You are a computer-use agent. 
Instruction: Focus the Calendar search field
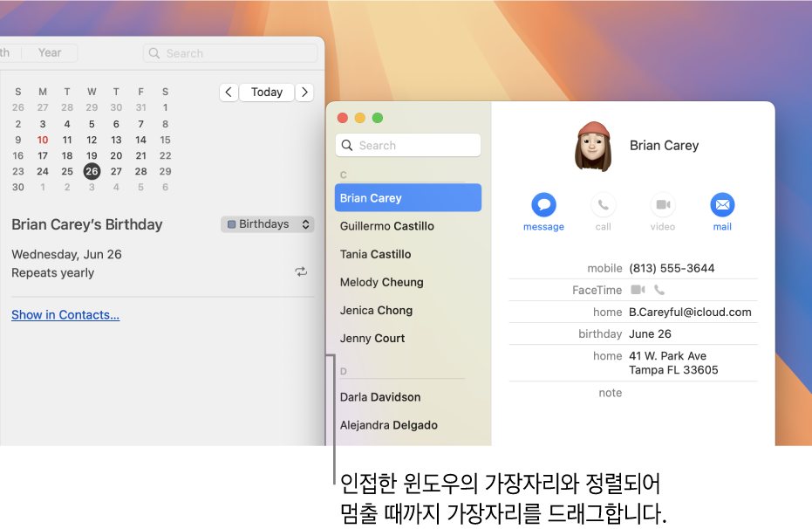coord(230,53)
